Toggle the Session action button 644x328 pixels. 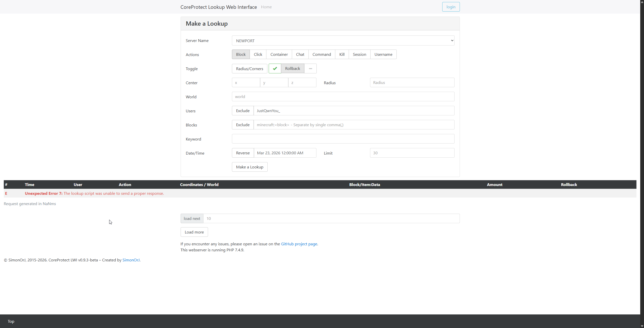pyautogui.click(x=359, y=55)
